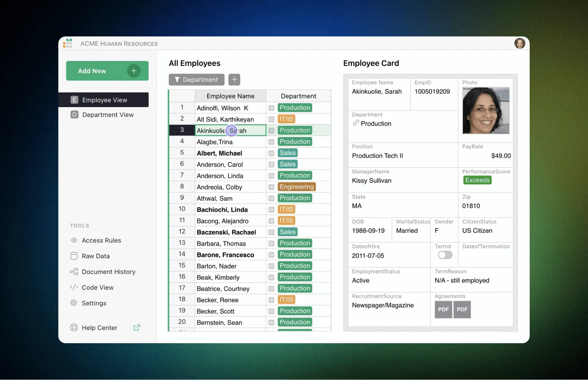
Task: Open record card icon for Anderson, Carol
Action: [272, 165]
